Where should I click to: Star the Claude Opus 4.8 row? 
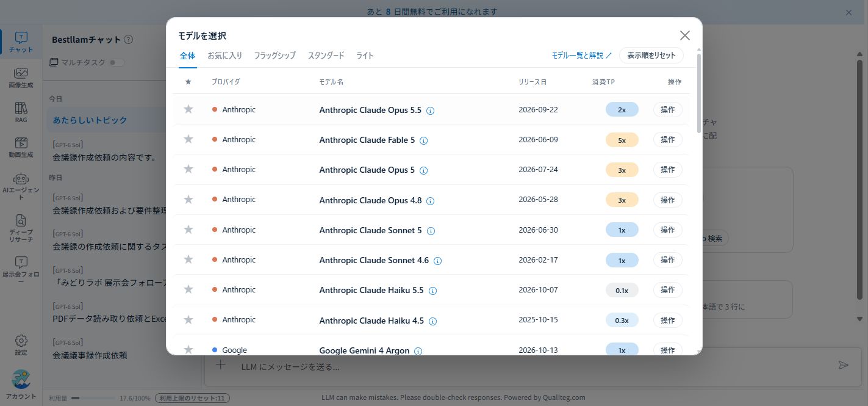188,199
